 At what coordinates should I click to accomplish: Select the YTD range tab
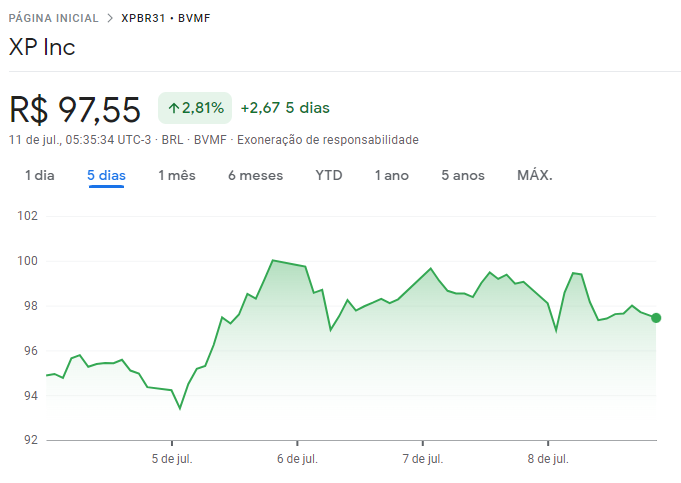click(x=329, y=175)
